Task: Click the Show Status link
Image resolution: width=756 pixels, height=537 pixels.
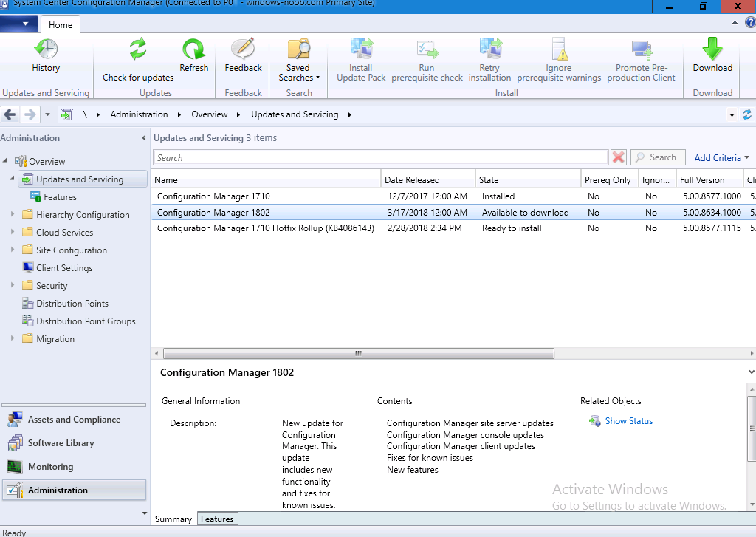Action: [x=629, y=421]
